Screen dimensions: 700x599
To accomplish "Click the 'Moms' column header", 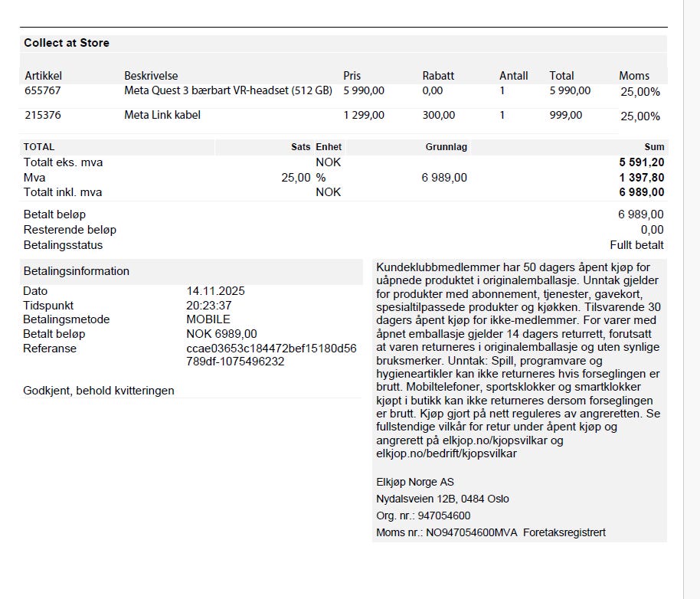I will pyautogui.click(x=634, y=76).
